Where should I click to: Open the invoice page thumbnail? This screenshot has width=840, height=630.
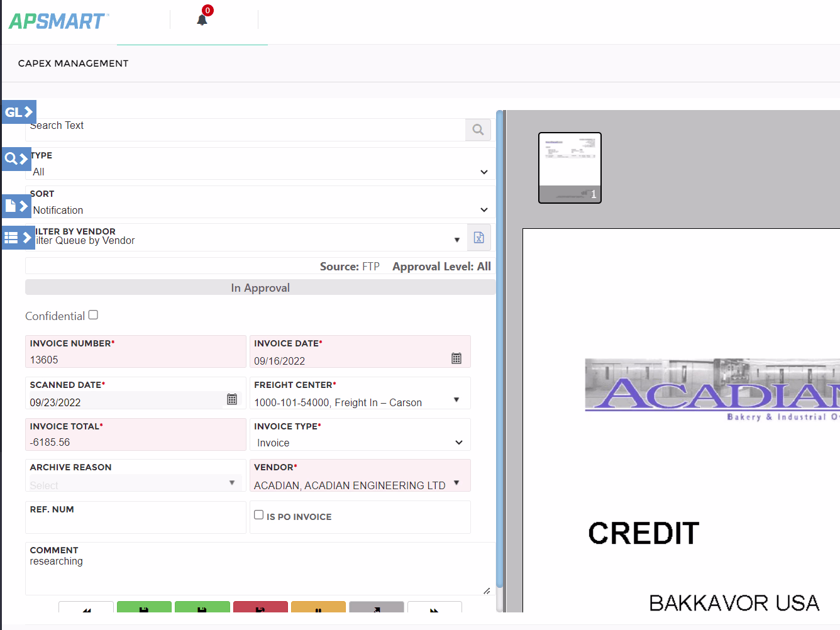(570, 167)
